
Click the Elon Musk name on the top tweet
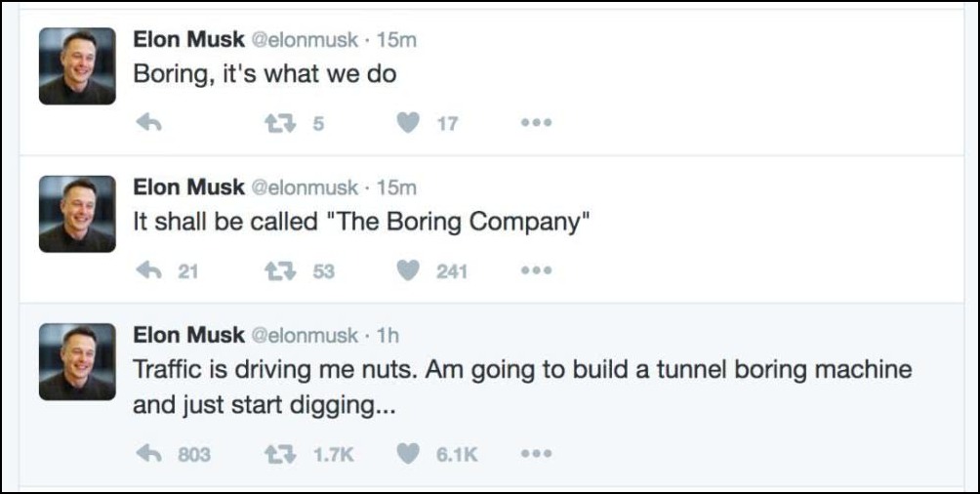pyautogui.click(x=189, y=40)
